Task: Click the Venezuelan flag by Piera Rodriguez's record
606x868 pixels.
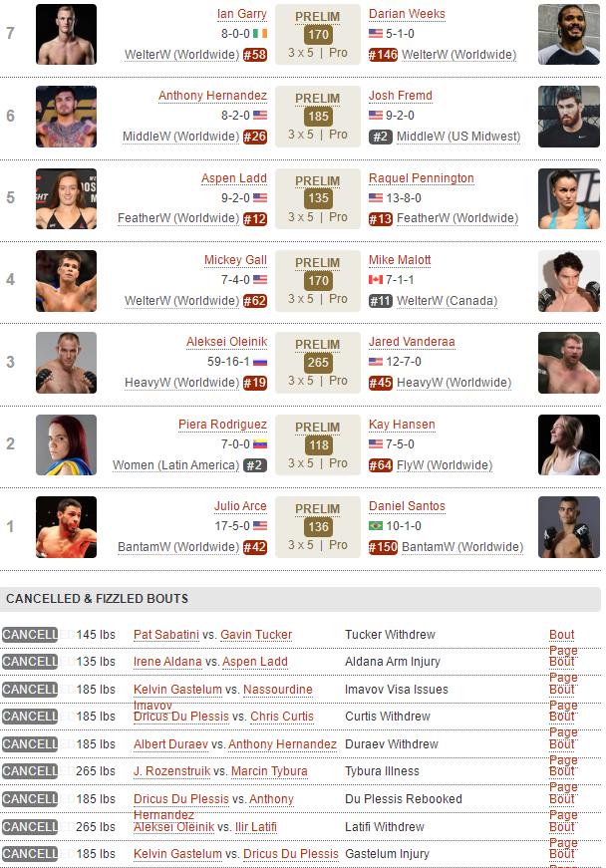Action: point(260,444)
